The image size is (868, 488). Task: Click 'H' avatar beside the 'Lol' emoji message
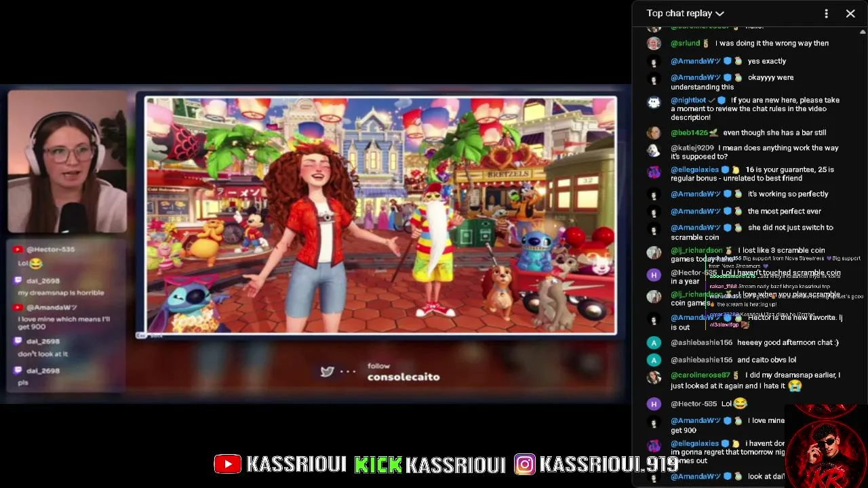coord(654,404)
